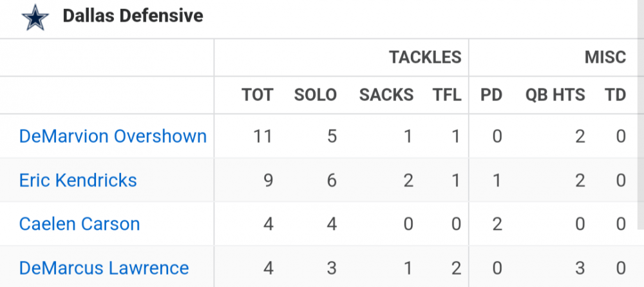Viewport: 644px width, 287px height.
Task: Click Overshown's total tackles value 11
Action: point(263,136)
